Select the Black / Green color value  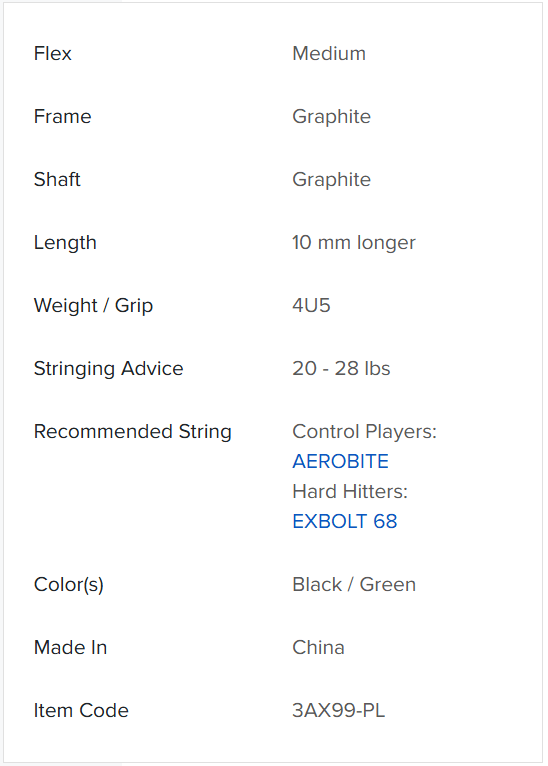coord(354,584)
